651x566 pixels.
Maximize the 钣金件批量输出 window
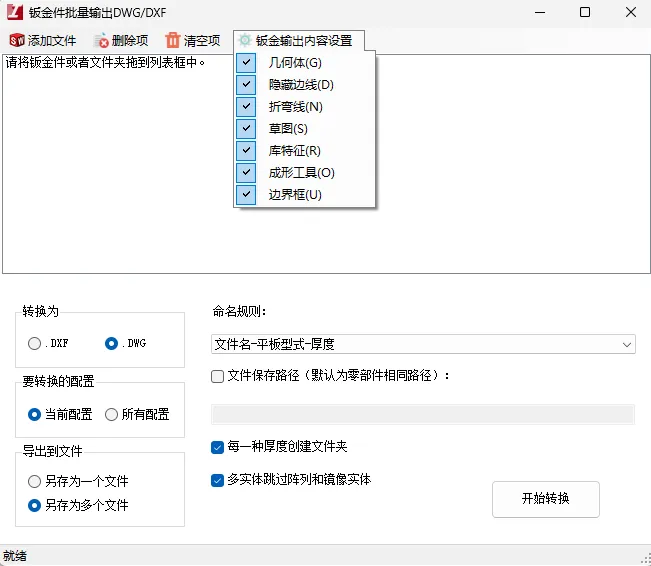point(585,12)
